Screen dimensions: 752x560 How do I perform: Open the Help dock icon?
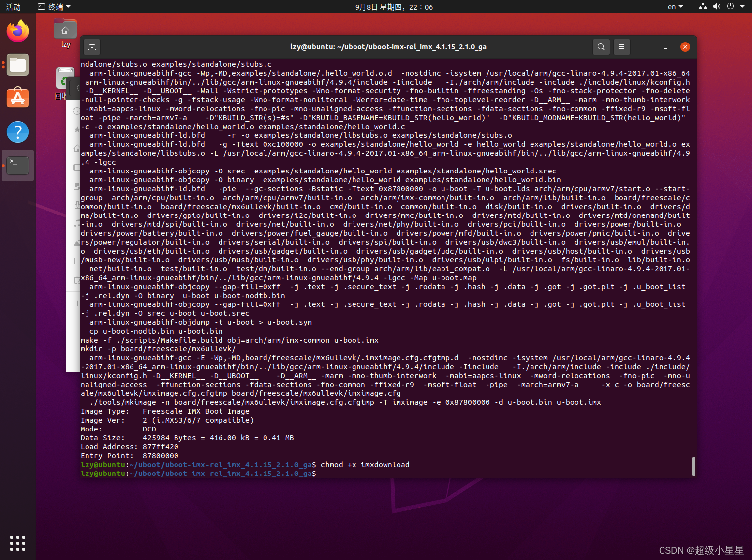[x=18, y=132]
